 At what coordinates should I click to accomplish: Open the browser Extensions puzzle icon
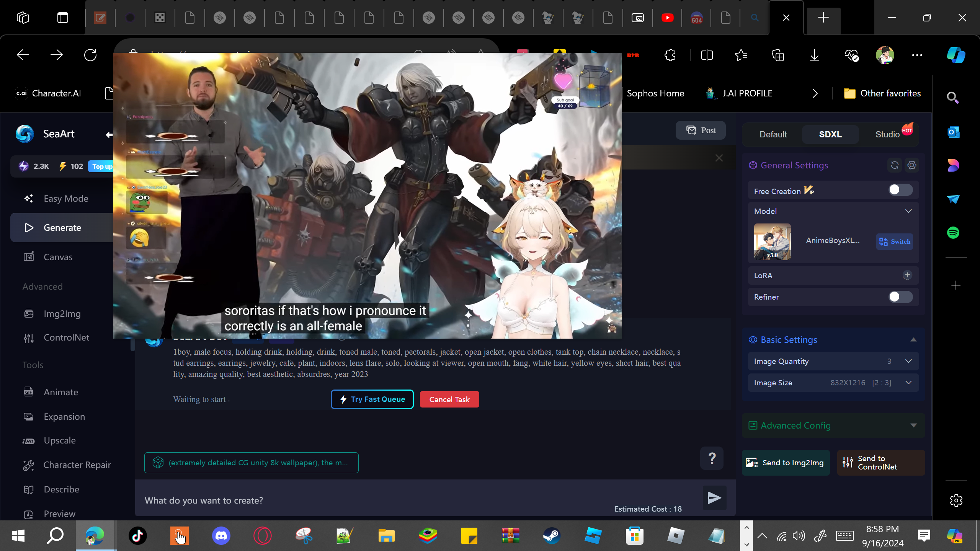pyautogui.click(x=670, y=55)
